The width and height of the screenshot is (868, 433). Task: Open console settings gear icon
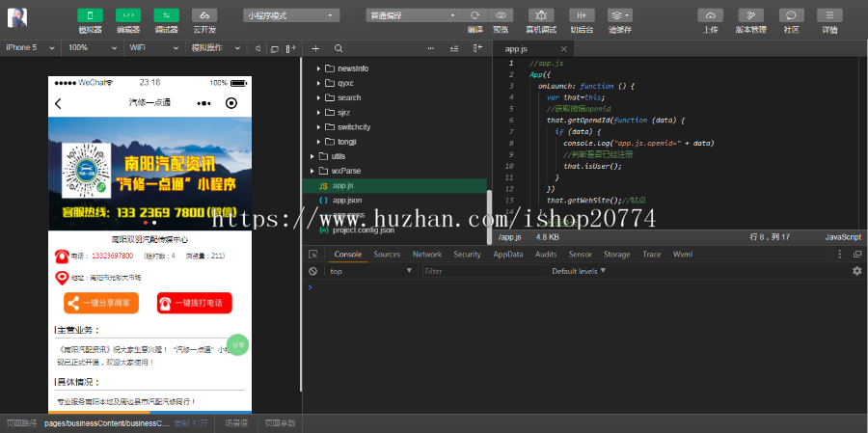[x=856, y=271]
